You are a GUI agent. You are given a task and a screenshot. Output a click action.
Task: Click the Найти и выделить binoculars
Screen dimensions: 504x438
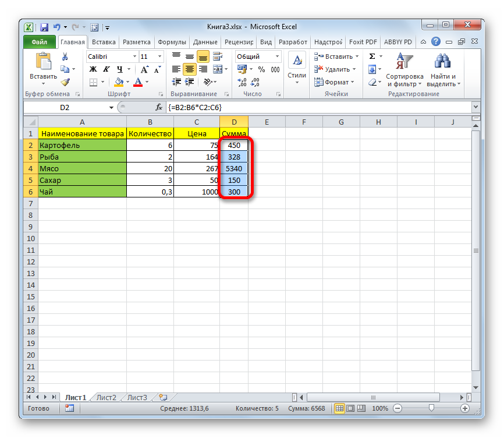tap(443, 70)
